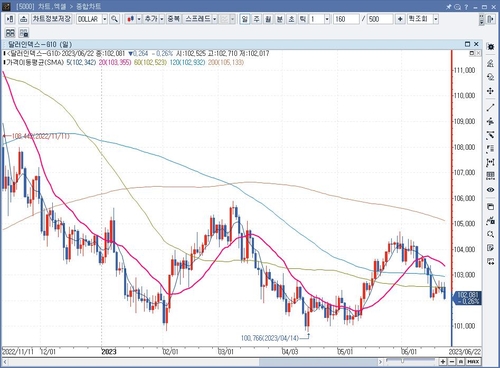The height and width of the screenshot is (368, 500).
Task: Click the horizontal fit arrows icon in sidebar
Action: 490,262
